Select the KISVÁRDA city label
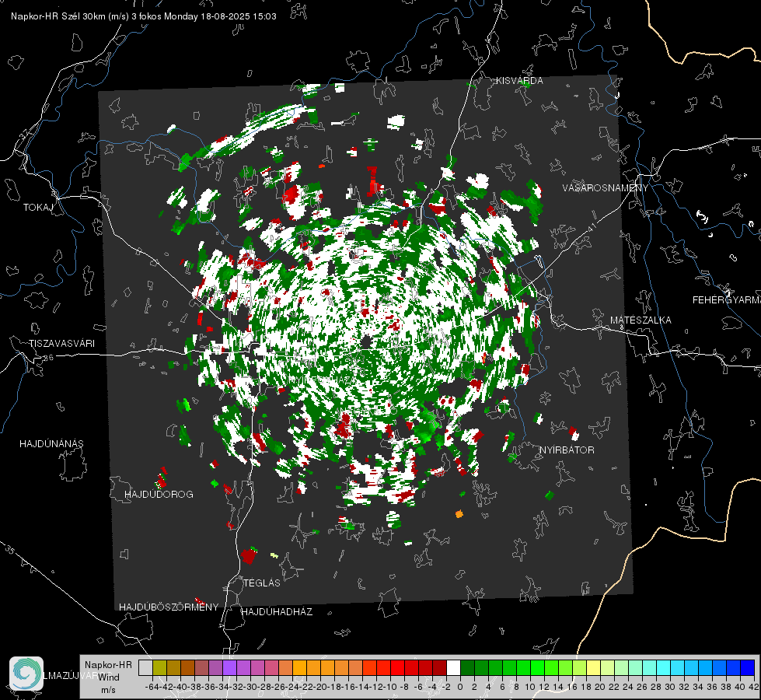The height and width of the screenshot is (700, 761). pos(519,81)
